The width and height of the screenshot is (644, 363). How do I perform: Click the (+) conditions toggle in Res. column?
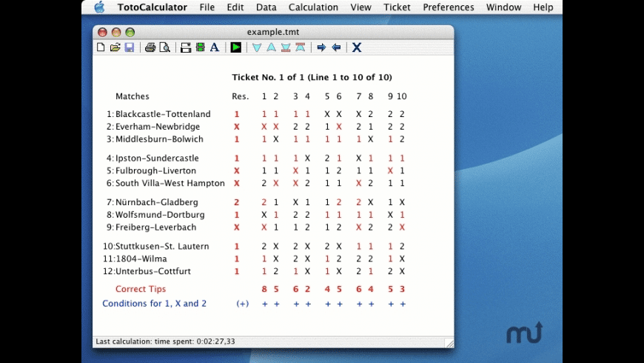click(x=242, y=304)
